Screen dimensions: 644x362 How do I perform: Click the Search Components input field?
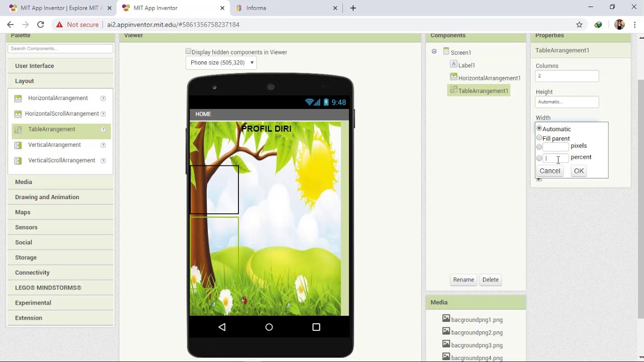click(x=60, y=49)
